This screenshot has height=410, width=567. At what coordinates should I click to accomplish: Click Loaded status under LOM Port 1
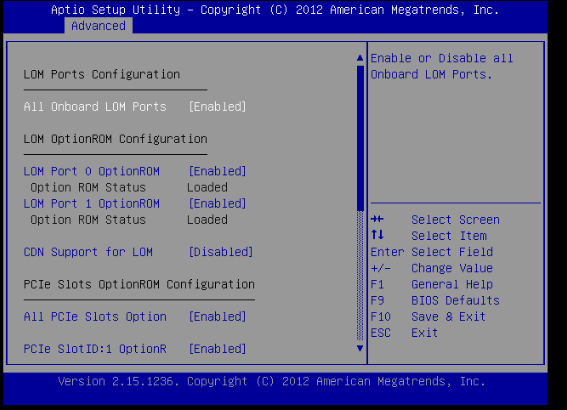click(x=207, y=220)
